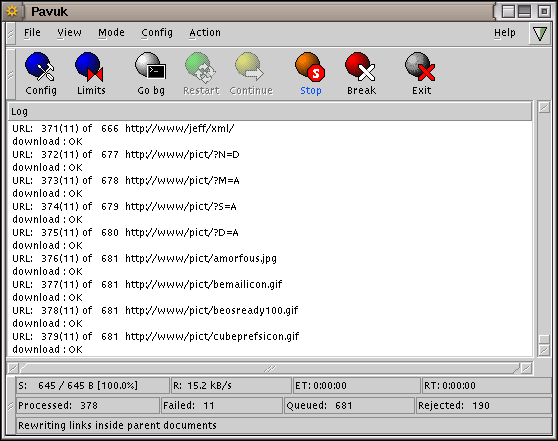Open the View menu
This screenshot has width=558, height=441.
click(x=69, y=33)
